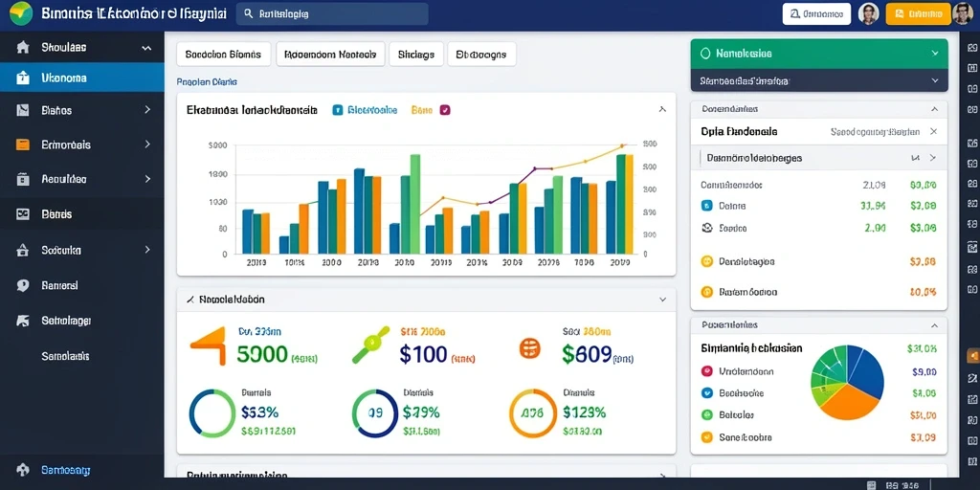Click the top bar search field
980x490 pixels.
click(x=332, y=13)
